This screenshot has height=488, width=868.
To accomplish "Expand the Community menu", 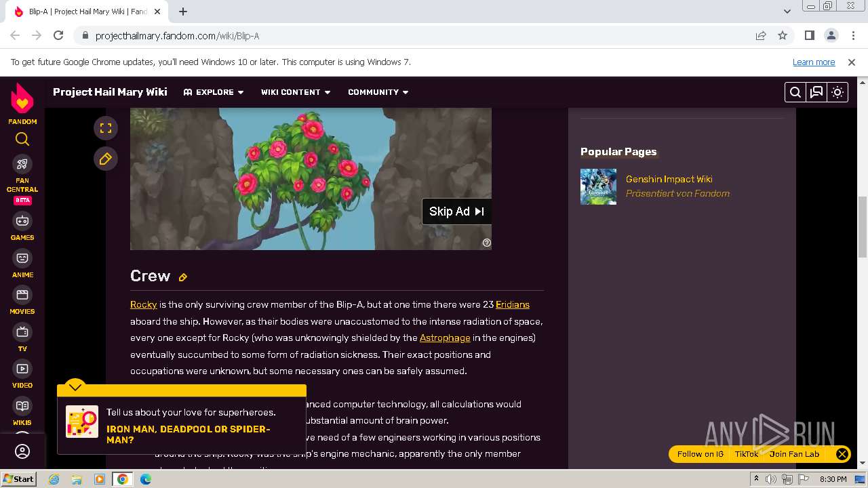I will click(378, 92).
